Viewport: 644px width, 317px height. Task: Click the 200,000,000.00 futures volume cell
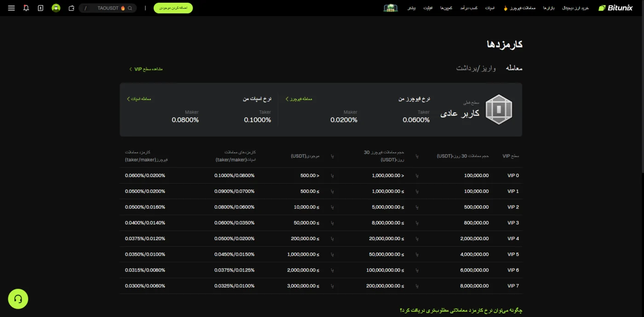coord(385,286)
